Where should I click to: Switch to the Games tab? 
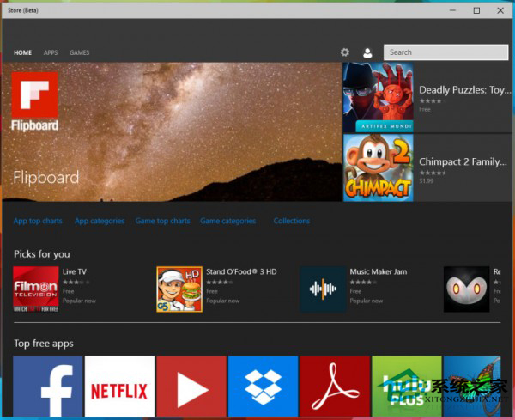[79, 52]
